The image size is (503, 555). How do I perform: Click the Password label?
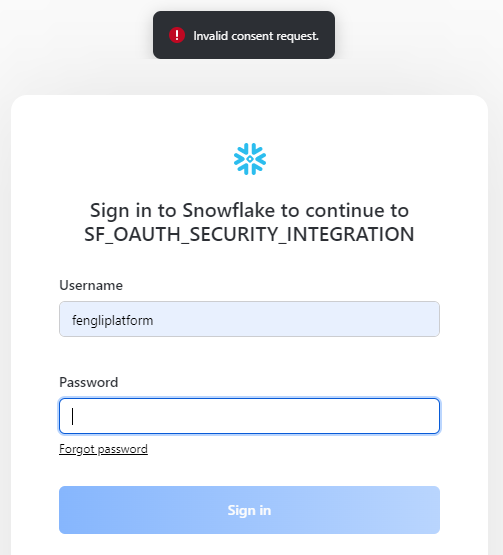pyautogui.click(x=88, y=382)
